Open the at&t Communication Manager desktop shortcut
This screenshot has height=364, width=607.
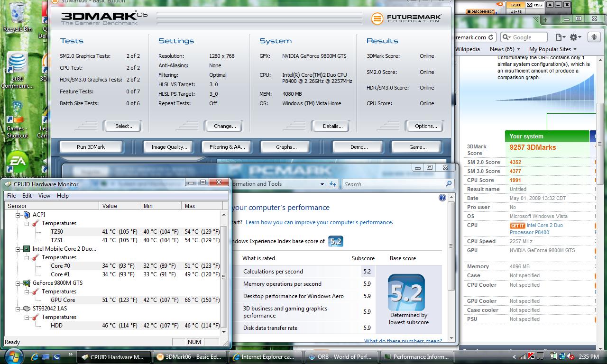pyautogui.click(x=17, y=71)
